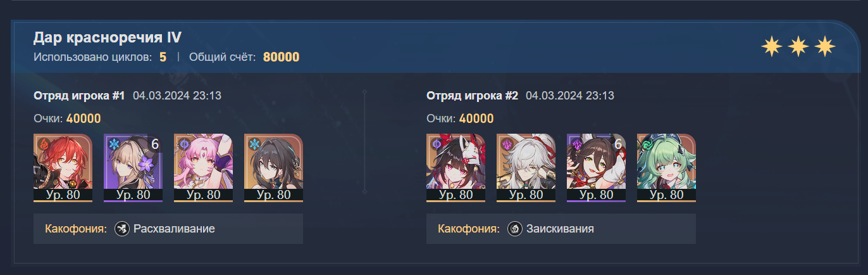Click the Расхваливание cacophony icon
Viewport: 868px width, 275px height.
(122, 229)
